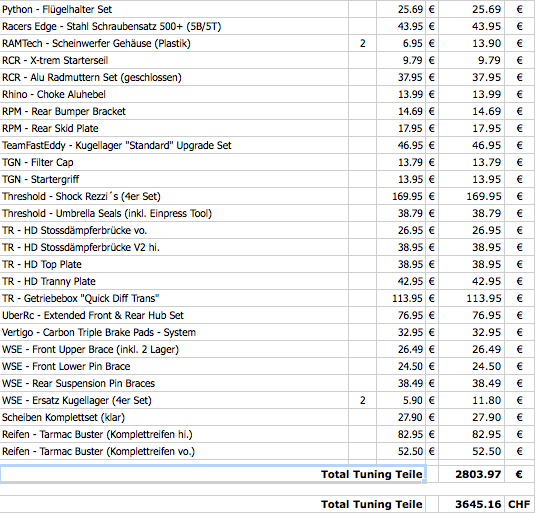
Task: Select 'TR - HD Top Plate' cell
Action: tap(174, 264)
